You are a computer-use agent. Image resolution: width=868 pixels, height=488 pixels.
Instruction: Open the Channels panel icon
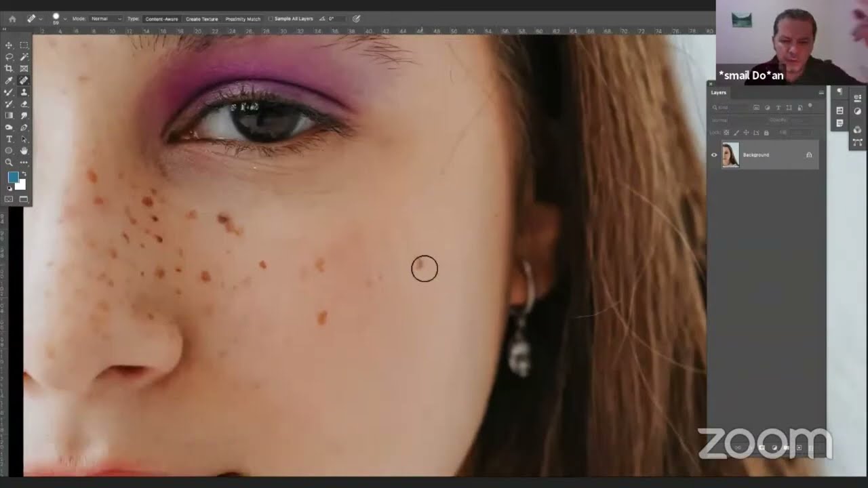click(x=857, y=129)
